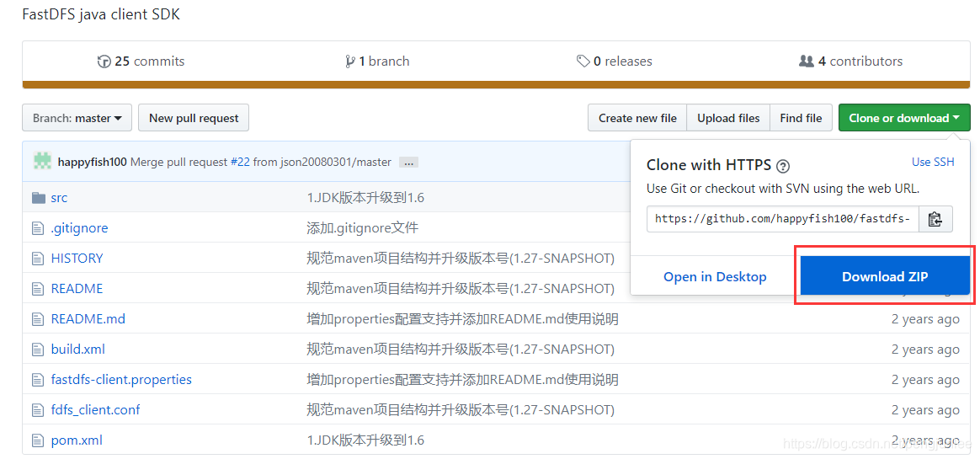980x459 pixels.
Task: Click the README.md file icon
Action: 38,319
